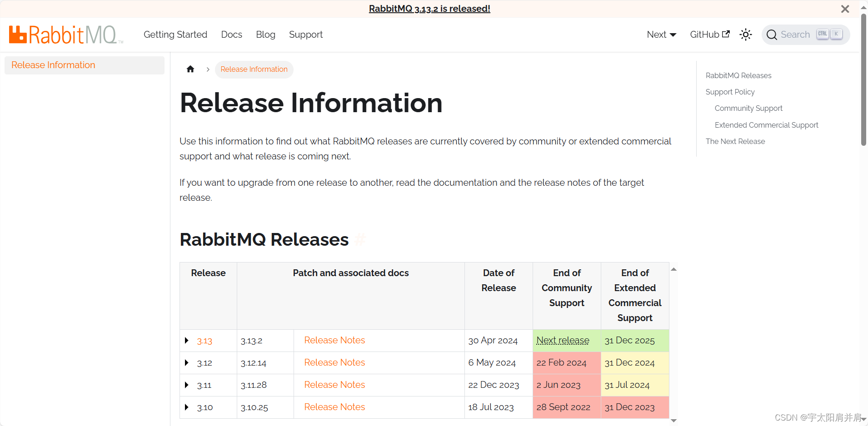Click the table scroll-up arrow

[673, 269]
